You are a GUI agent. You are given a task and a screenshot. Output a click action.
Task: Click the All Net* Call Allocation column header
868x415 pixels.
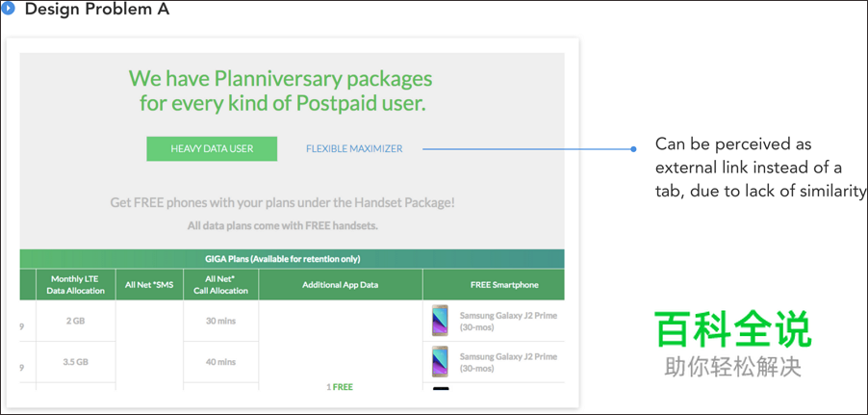[220, 284]
